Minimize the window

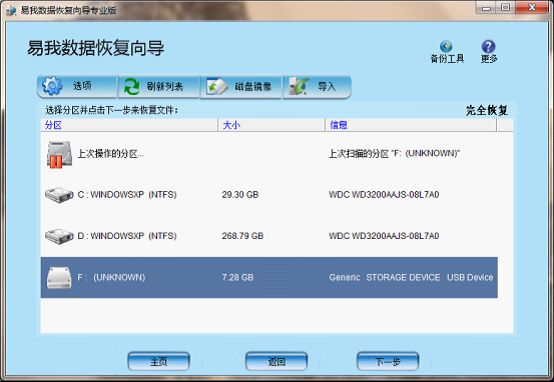pos(487,7)
